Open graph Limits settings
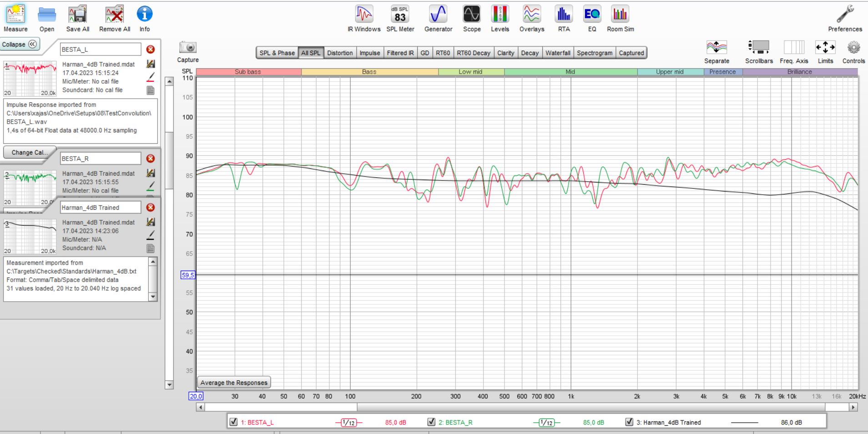This screenshot has height=434, width=868. pos(825,52)
